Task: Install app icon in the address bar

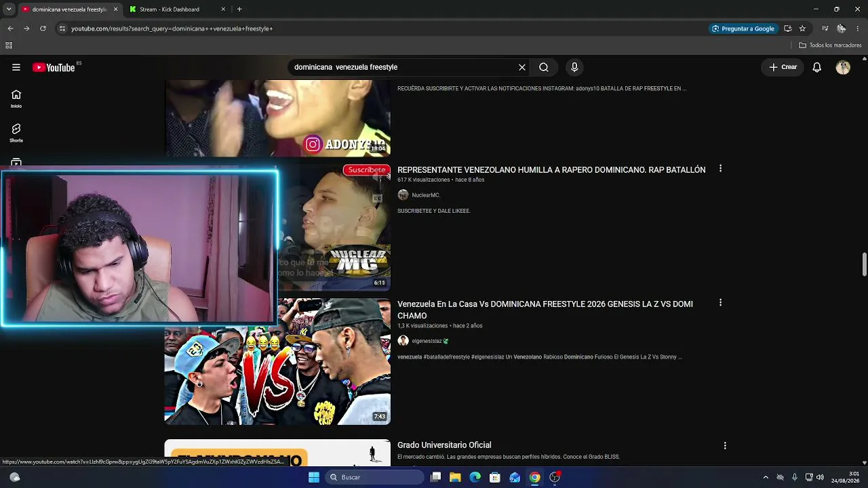Action: 788,28
